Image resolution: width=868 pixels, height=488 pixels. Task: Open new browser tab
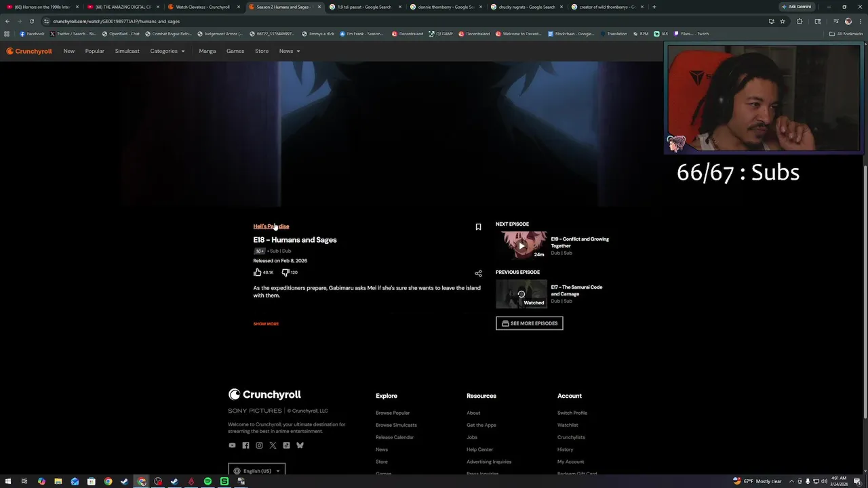point(654,7)
